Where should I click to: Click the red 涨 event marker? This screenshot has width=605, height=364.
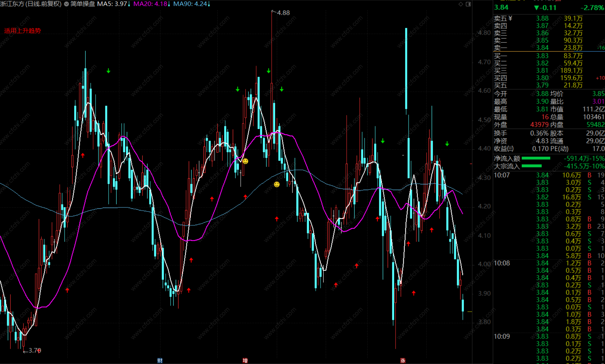pos(403,360)
